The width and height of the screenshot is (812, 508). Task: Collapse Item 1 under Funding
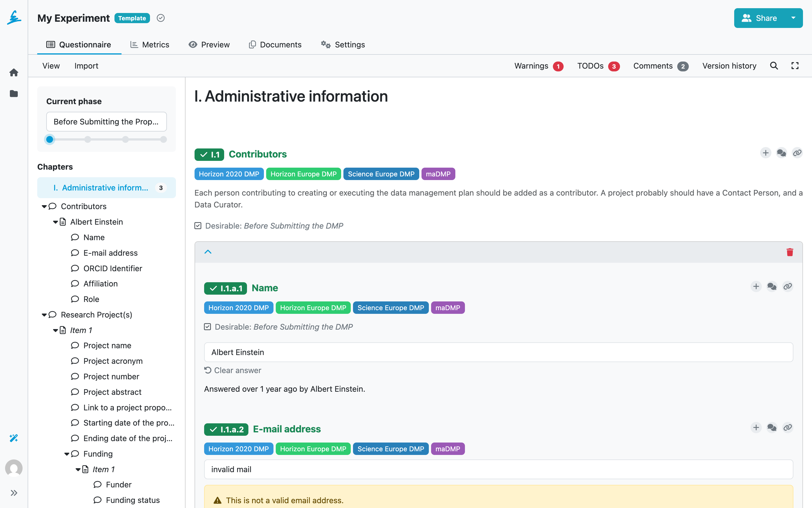coord(78,470)
